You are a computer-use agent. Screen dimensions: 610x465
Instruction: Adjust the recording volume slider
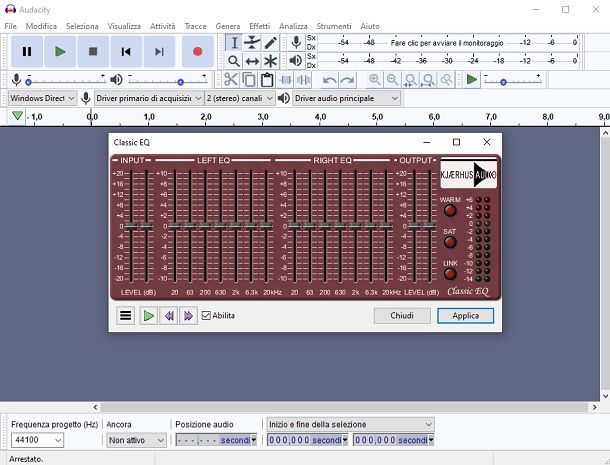65,80
